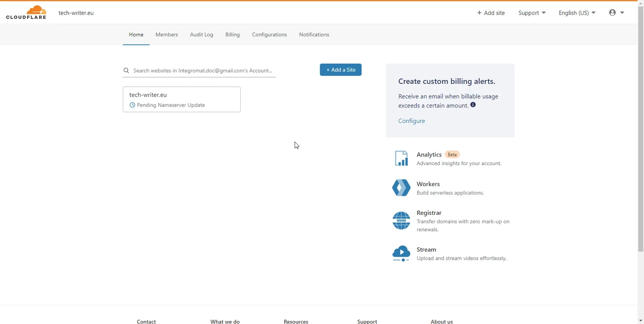Viewport: 644px width, 324px height.
Task: Click the Analytics Beta badge
Action: click(452, 155)
